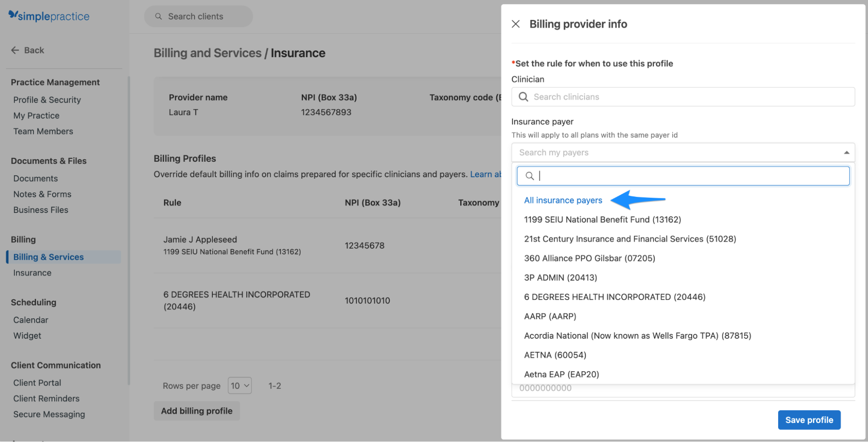Click the All insurance payers link
The image size is (868, 442).
[x=563, y=200]
